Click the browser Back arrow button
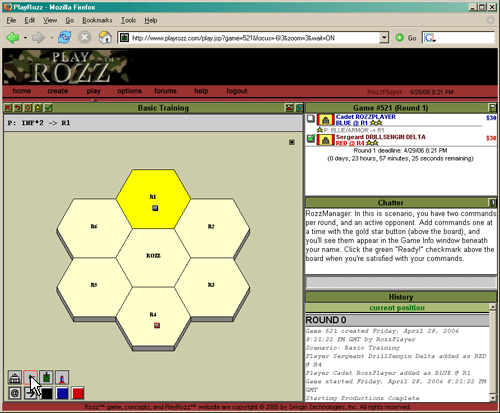 coord(13,38)
